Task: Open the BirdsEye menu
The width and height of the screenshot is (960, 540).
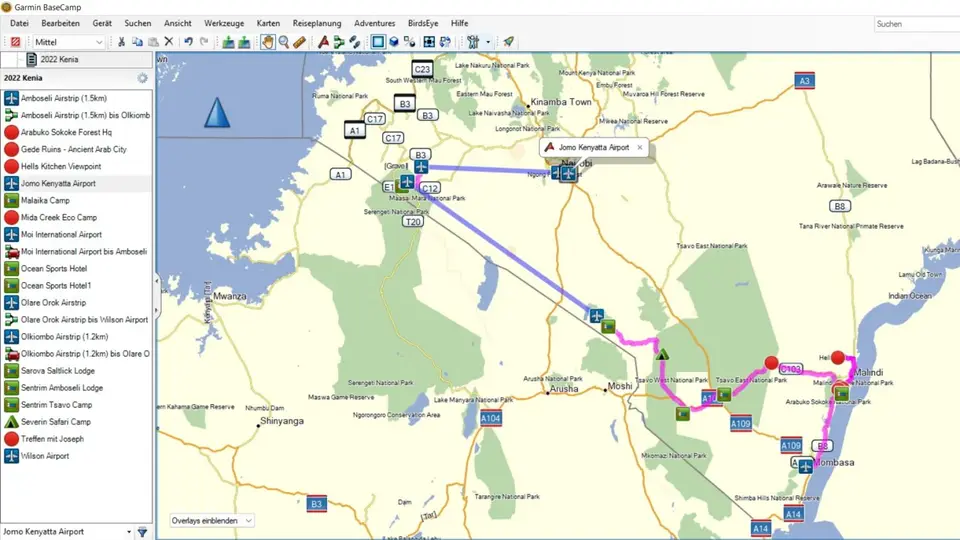Action: tap(423, 23)
